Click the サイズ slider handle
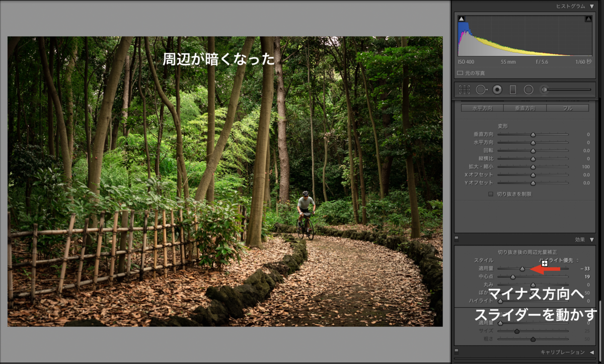 (516, 331)
